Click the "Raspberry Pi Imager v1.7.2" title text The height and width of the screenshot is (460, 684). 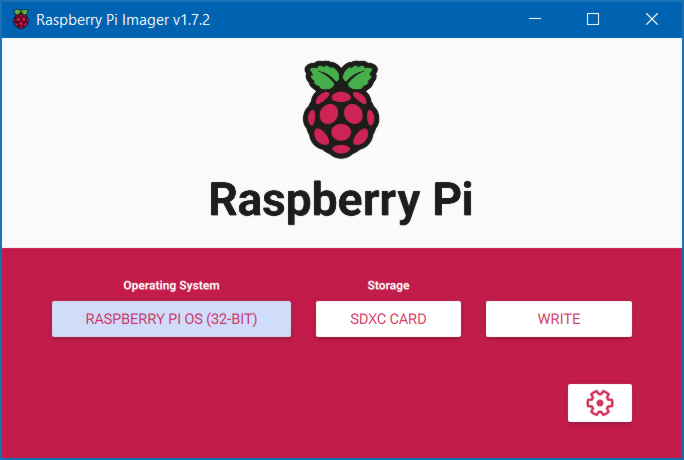pos(123,19)
